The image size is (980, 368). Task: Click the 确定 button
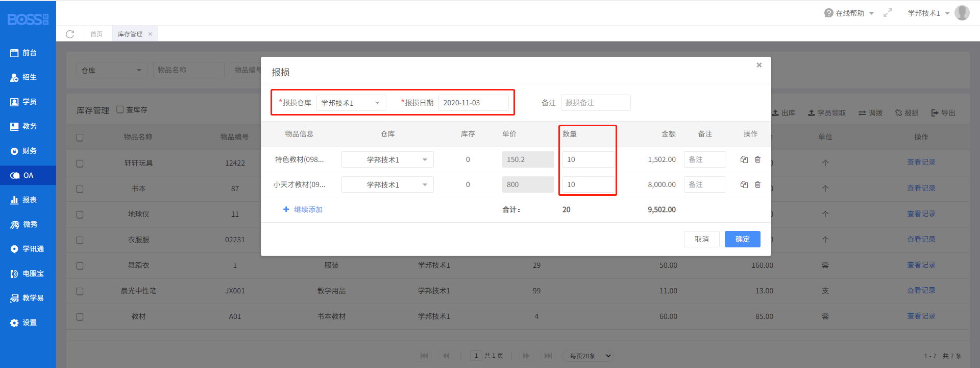click(743, 239)
